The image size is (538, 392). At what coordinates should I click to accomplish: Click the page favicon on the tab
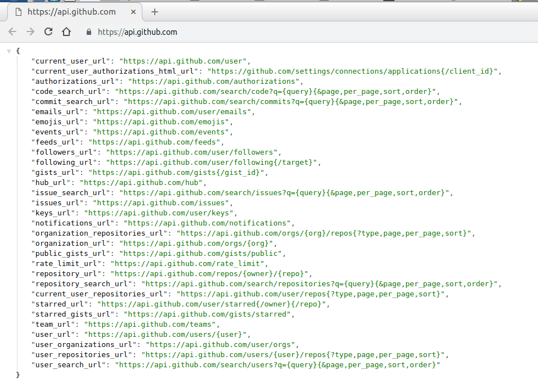pos(19,12)
